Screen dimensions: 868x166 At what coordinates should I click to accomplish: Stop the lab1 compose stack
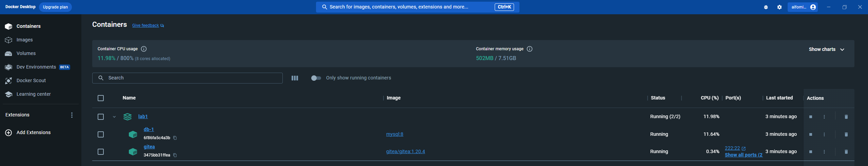tap(811, 117)
